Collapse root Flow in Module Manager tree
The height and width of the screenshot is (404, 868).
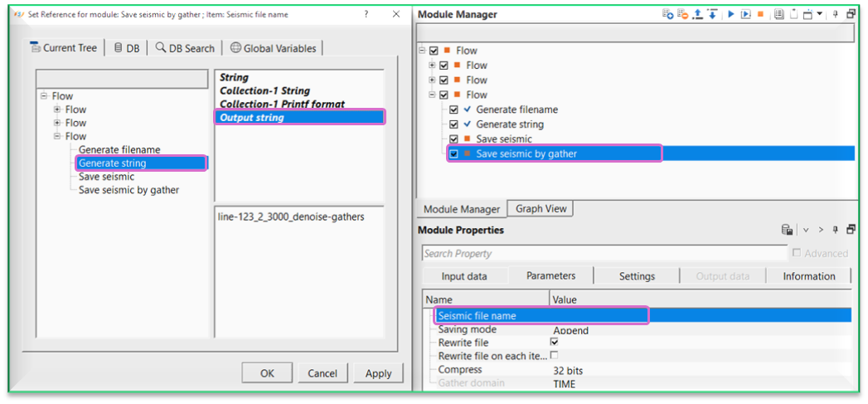pos(422,51)
